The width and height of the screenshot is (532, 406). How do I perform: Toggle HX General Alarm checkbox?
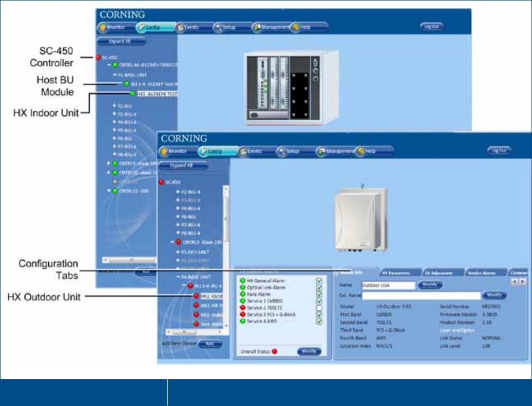319,281
